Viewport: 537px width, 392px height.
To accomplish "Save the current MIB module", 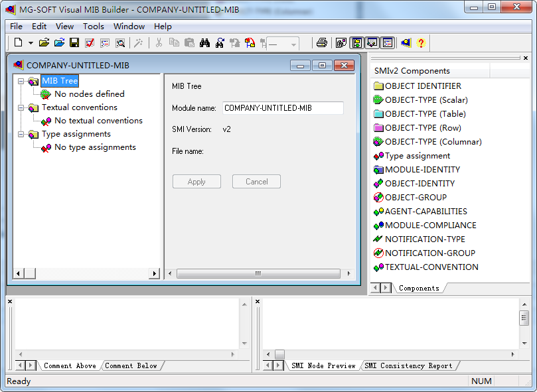I will pyautogui.click(x=74, y=42).
